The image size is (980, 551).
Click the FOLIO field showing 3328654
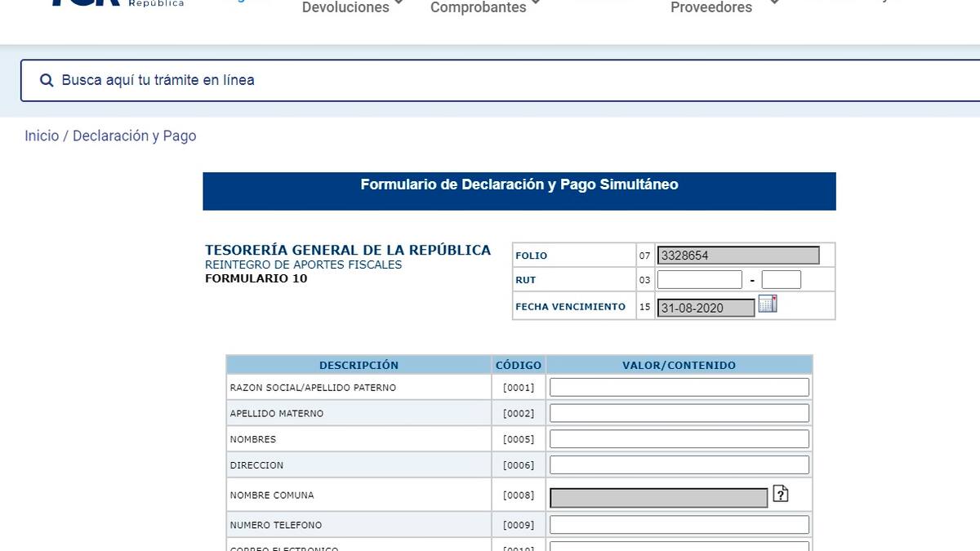click(738, 256)
